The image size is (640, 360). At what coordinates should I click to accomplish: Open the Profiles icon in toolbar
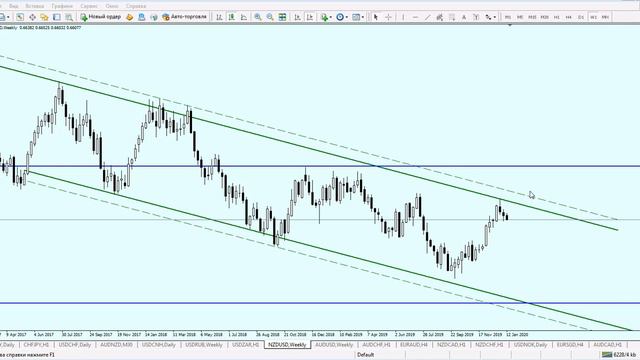coord(2,17)
